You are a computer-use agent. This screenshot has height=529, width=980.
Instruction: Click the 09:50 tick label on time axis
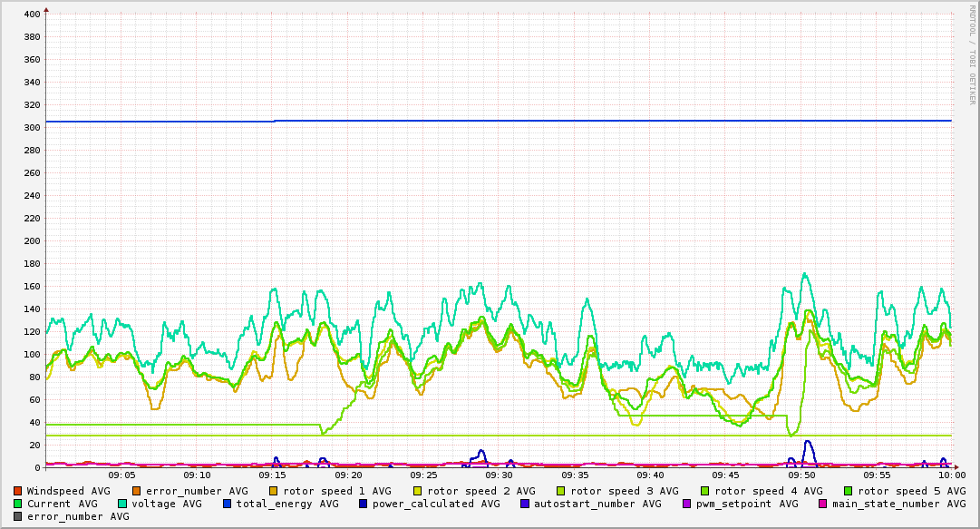pos(801,475)
